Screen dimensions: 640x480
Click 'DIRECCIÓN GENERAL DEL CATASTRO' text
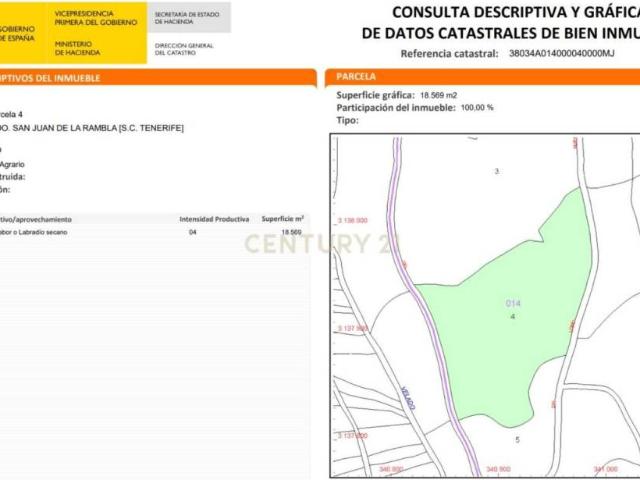[184, 49]
